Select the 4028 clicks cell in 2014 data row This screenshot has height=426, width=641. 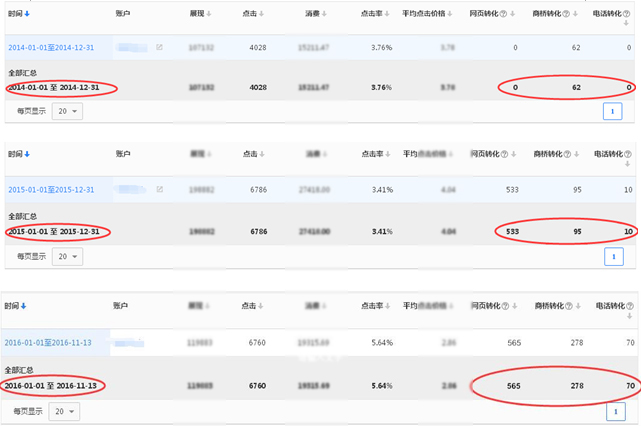(x=258, y=48)
